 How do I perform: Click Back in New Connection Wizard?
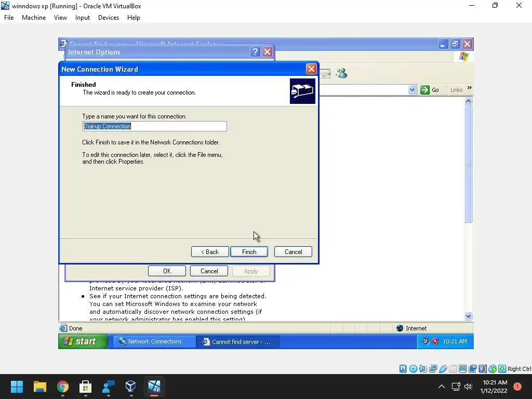pos(210,252)
